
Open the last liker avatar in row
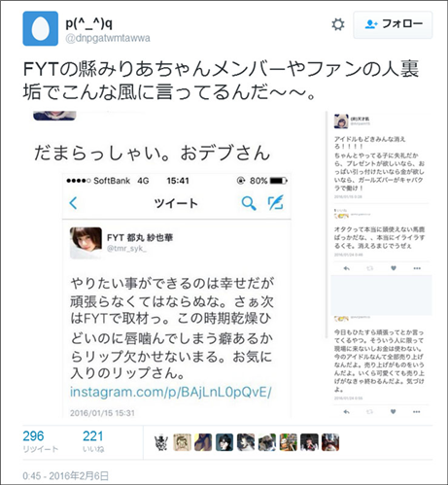330,442
